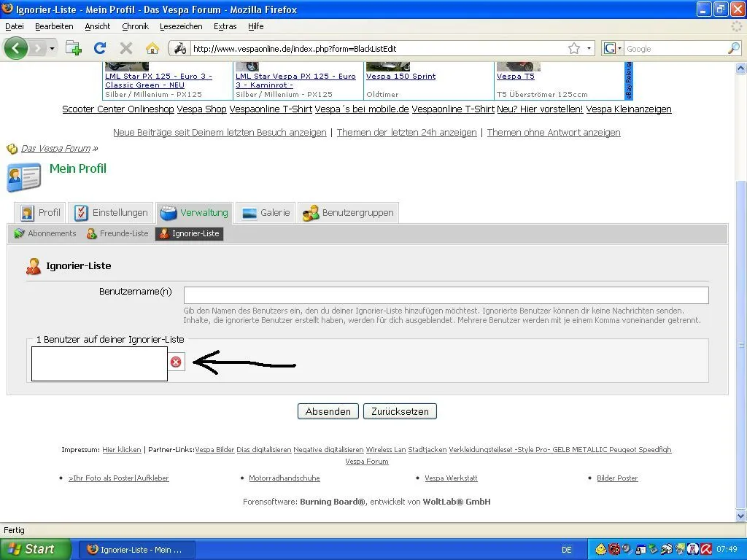Image resolution: width=747 pixels, height=560 pixels.
Task: Open the Freunde-Liste subtab
Action: click(x=117, y=233)
